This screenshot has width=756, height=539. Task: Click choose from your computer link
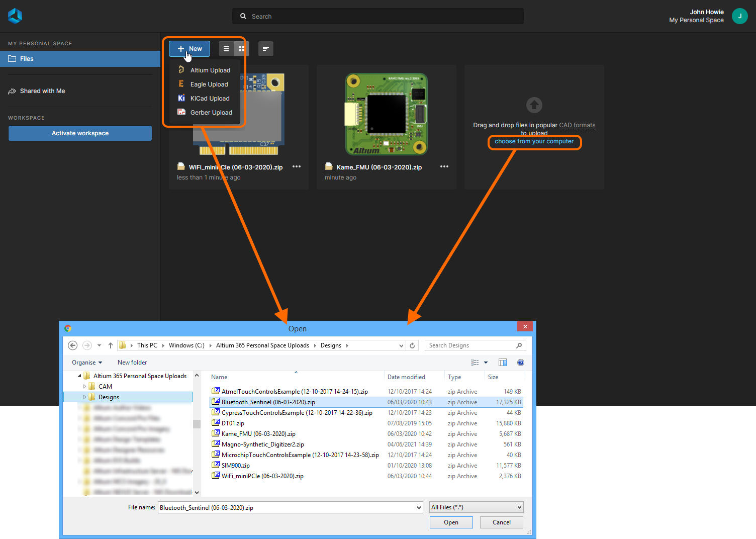point(534,142)
